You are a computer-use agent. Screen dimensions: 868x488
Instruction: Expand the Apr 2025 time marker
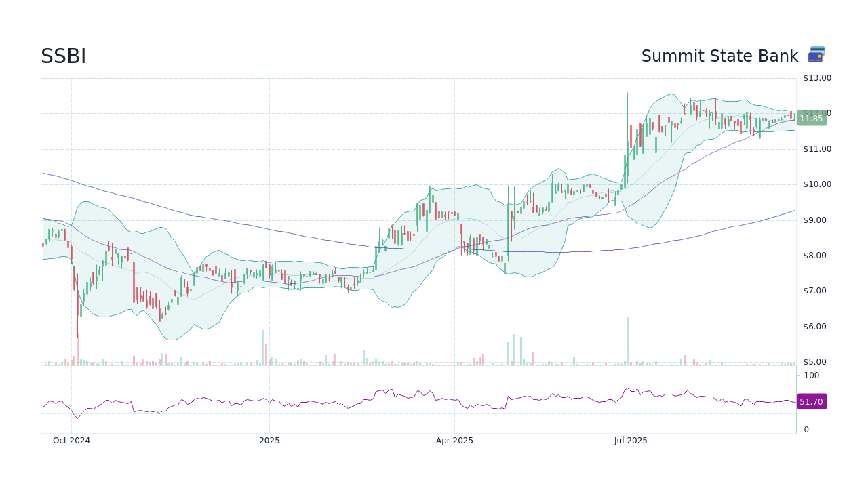pyautogui.click(x=455, y=441)
